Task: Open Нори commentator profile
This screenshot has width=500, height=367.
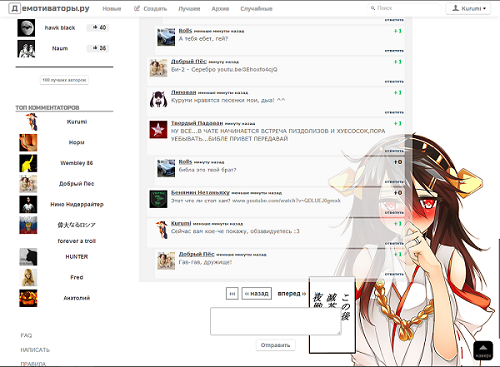Action: [x=77, y=142]
